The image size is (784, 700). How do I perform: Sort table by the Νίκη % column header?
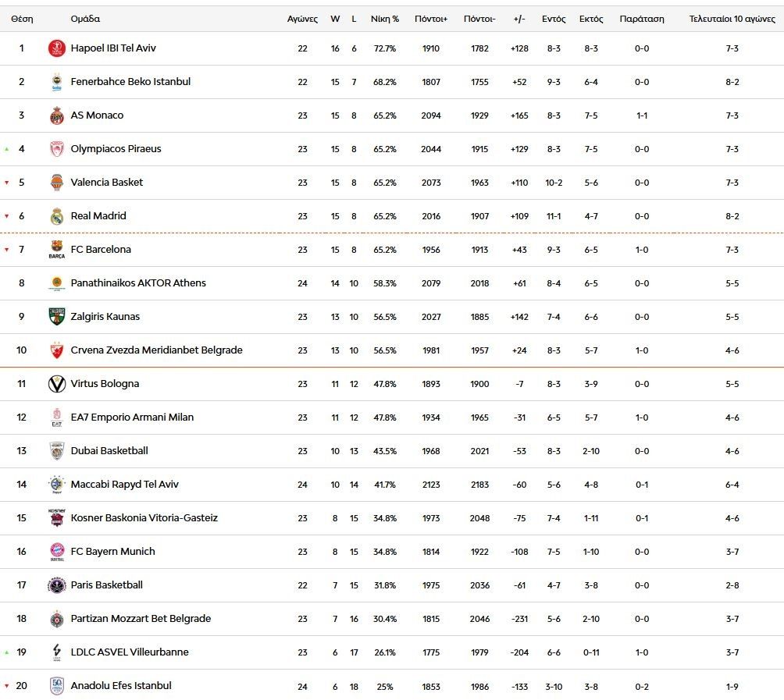(384, 19)
